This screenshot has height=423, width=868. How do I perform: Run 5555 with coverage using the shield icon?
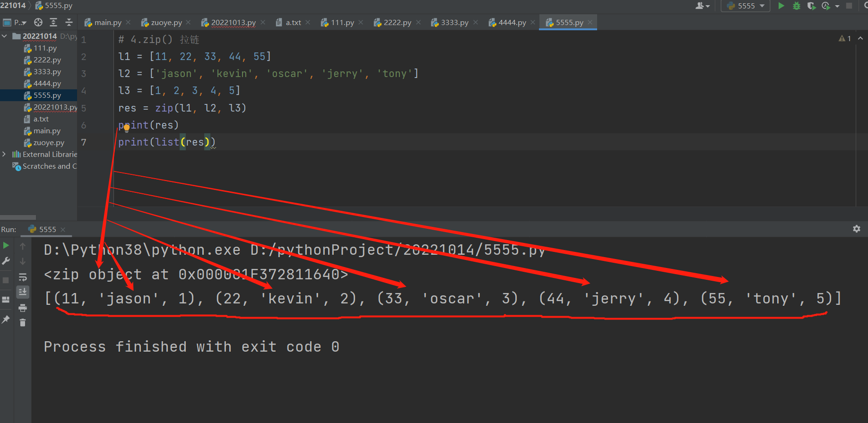pyautogui.click(x=811, y=6)
